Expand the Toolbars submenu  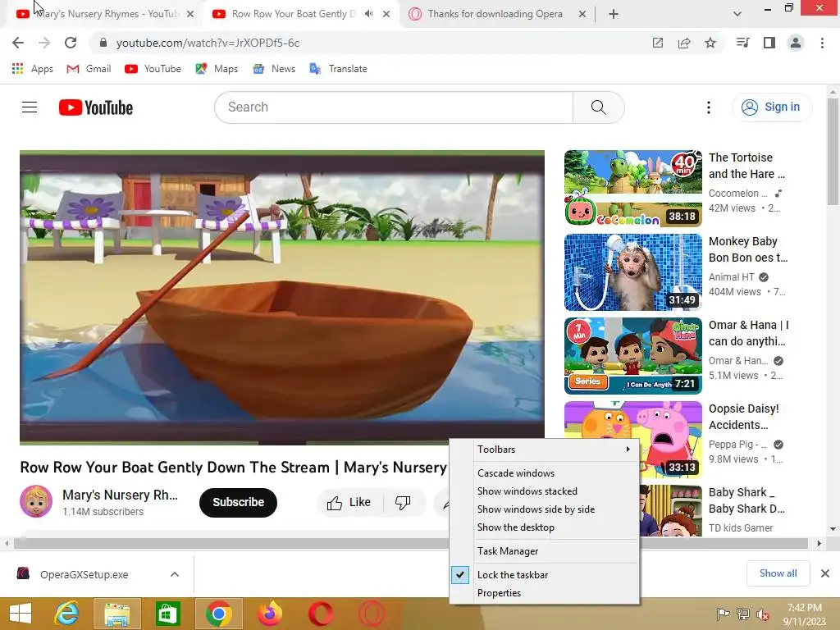tap(545, 450)
